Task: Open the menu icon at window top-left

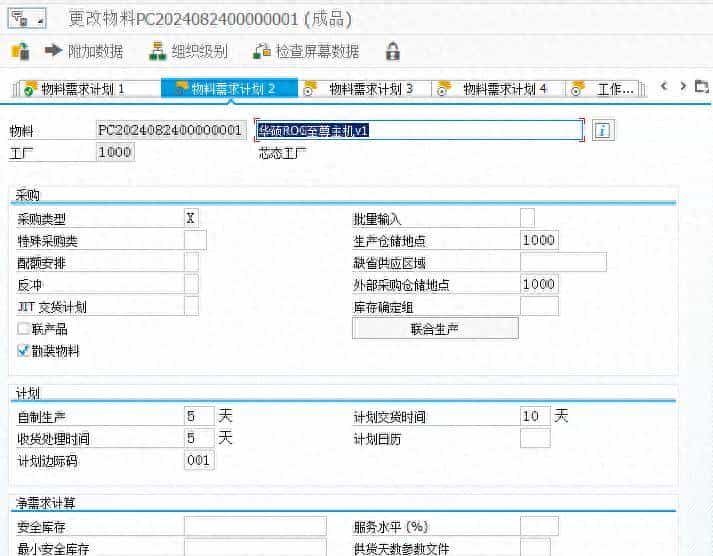Action: click(x=27, y=19)
